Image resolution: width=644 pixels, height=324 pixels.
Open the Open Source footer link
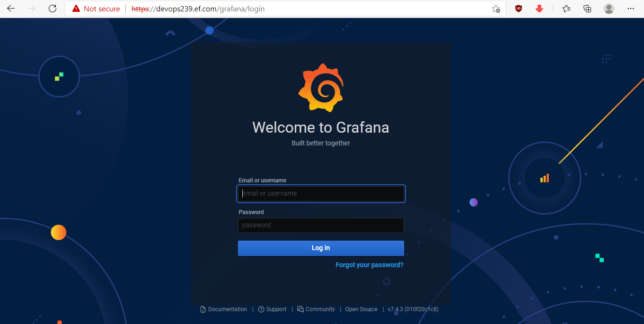(361, 309)
